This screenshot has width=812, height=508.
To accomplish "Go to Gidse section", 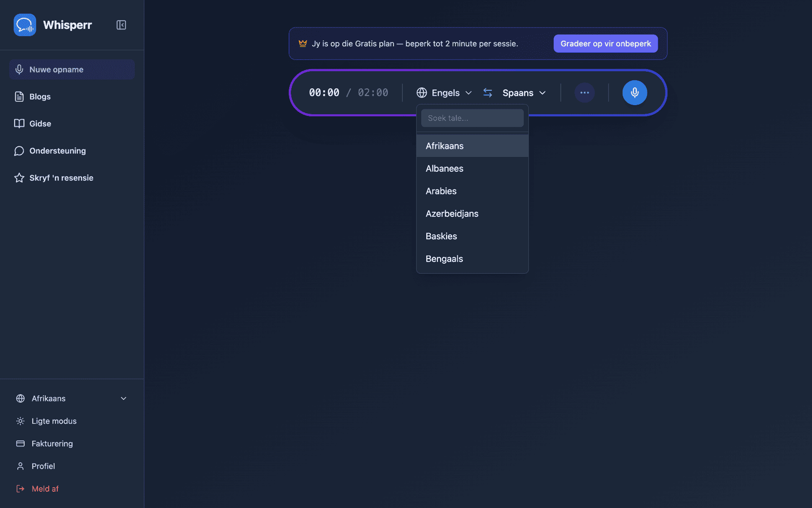I will tap(72, 123).
